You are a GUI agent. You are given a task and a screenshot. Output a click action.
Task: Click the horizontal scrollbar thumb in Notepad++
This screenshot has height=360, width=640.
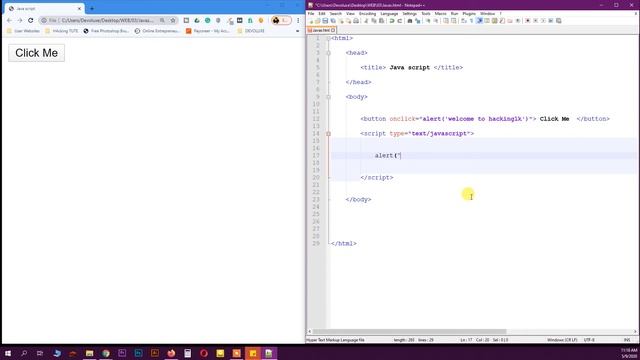point(409,331)
